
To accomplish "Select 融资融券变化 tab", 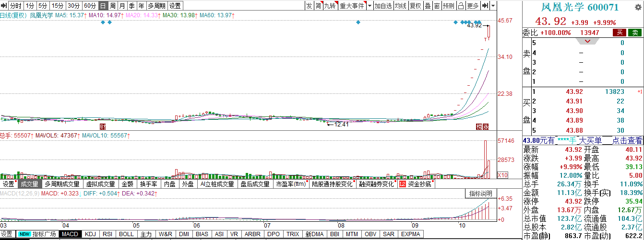I will [x=377, y=184].
